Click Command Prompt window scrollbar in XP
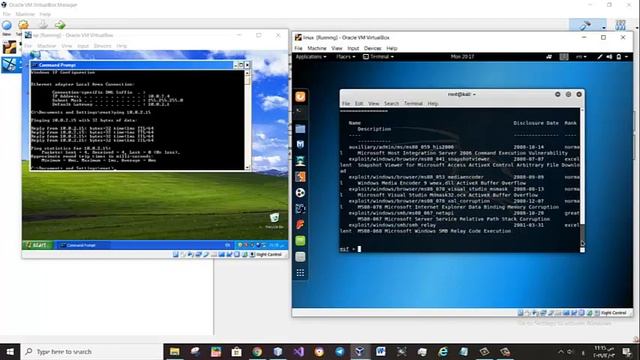 pyautogui.click(x=247, y=119)
